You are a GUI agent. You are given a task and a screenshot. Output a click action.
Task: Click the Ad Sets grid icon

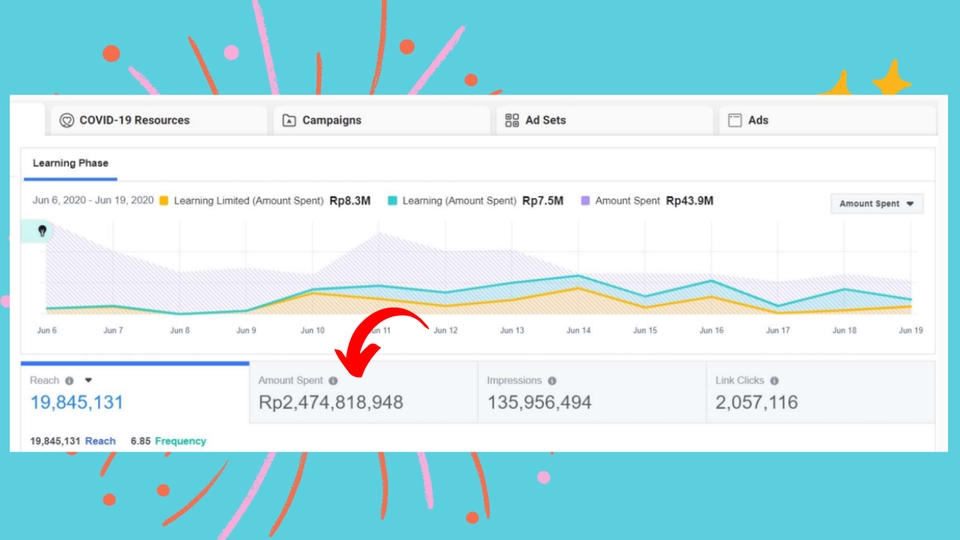point(512,120)
